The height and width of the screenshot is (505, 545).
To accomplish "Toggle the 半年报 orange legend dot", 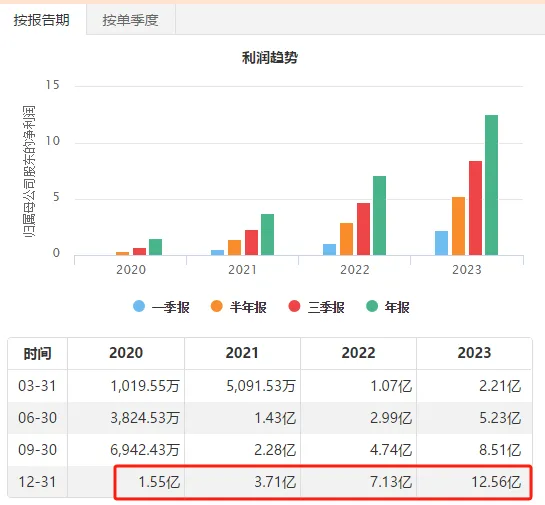I will click(217, 306).
